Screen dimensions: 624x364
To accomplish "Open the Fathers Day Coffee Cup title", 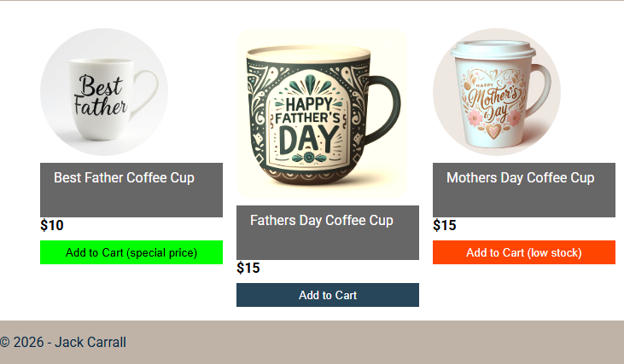I will (322, 220).
